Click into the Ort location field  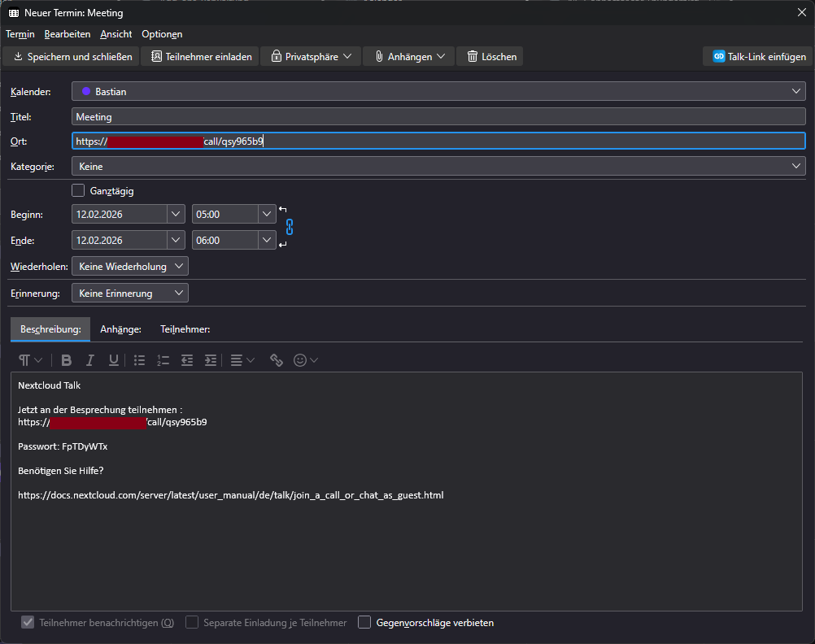coord(438,141)
